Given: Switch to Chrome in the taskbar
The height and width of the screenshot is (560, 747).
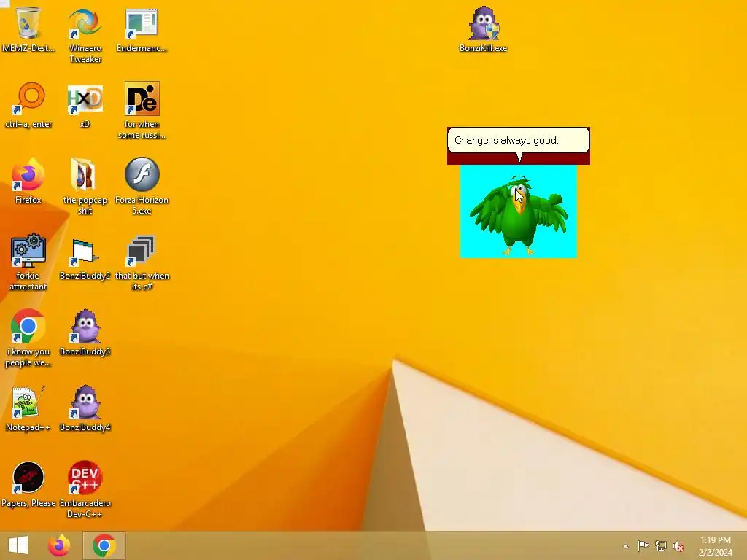Looking at the screenshot, I should (x=104, y=545).
